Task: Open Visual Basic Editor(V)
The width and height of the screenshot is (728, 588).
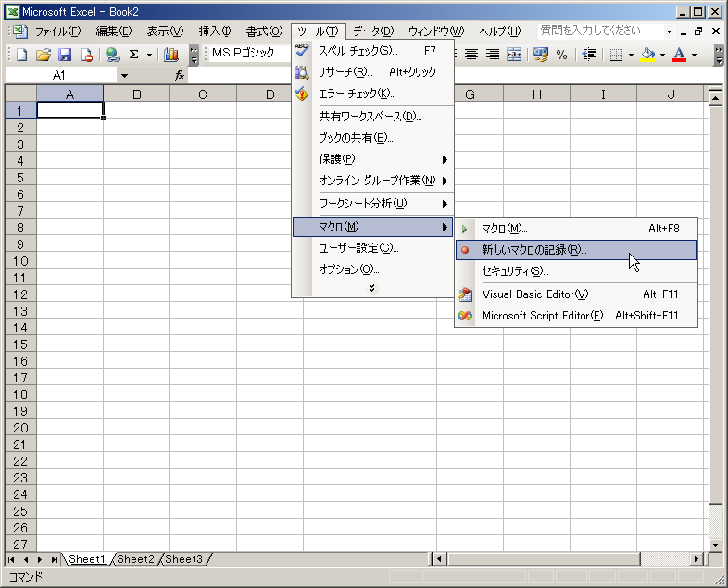Action: [576, 294]
